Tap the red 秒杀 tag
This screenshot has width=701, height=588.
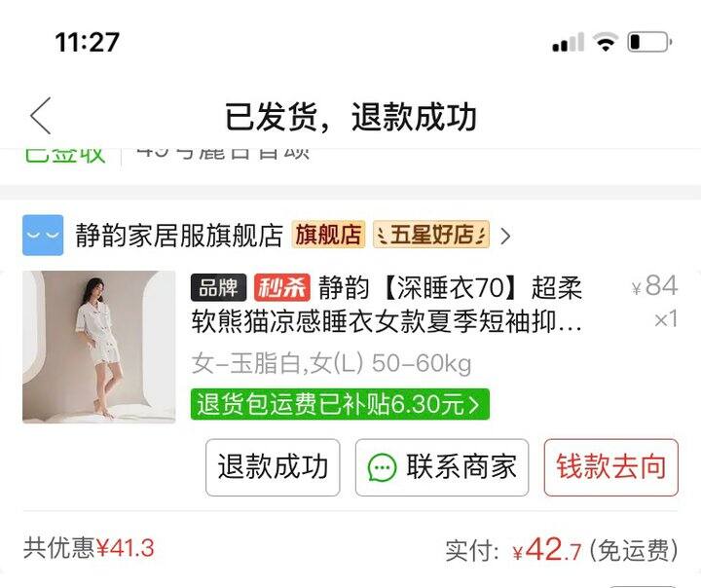(x=282, y=287)
